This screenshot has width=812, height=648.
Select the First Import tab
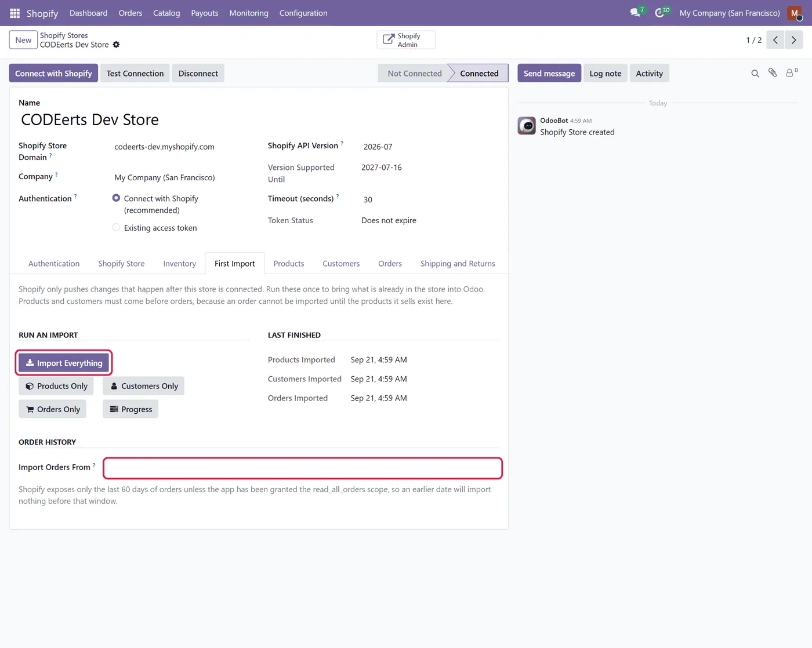pyautogui.click(x=234, y=264)
